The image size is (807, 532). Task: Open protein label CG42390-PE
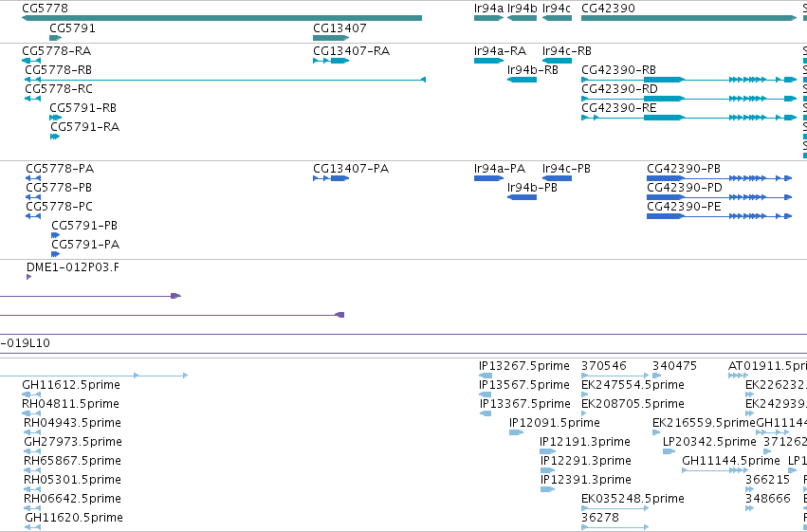(x=684, y=207)
